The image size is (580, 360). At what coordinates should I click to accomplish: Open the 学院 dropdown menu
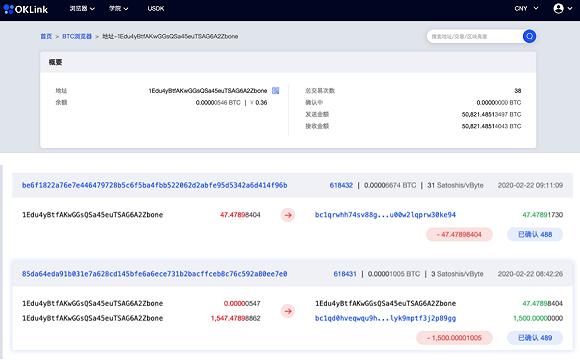point(118,9)
